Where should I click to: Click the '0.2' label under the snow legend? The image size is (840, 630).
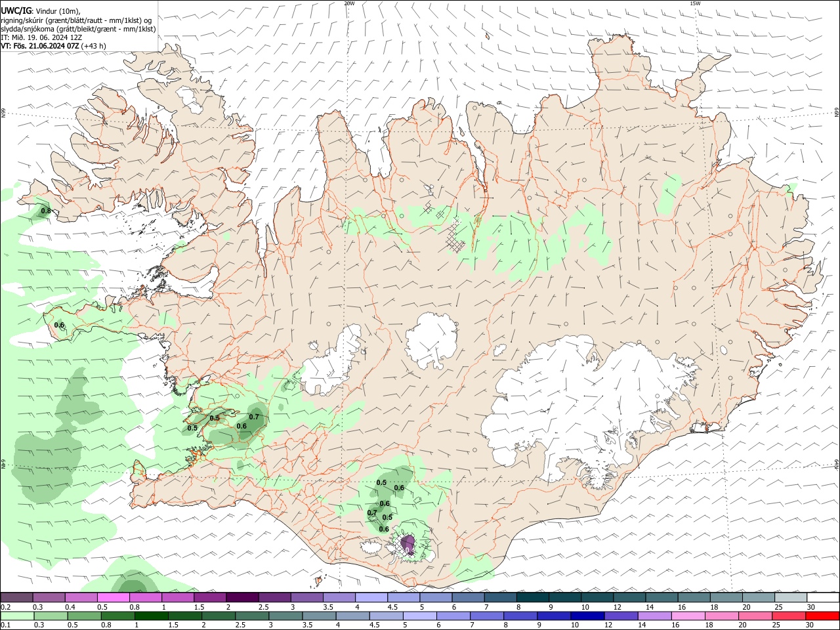point(5,607)
